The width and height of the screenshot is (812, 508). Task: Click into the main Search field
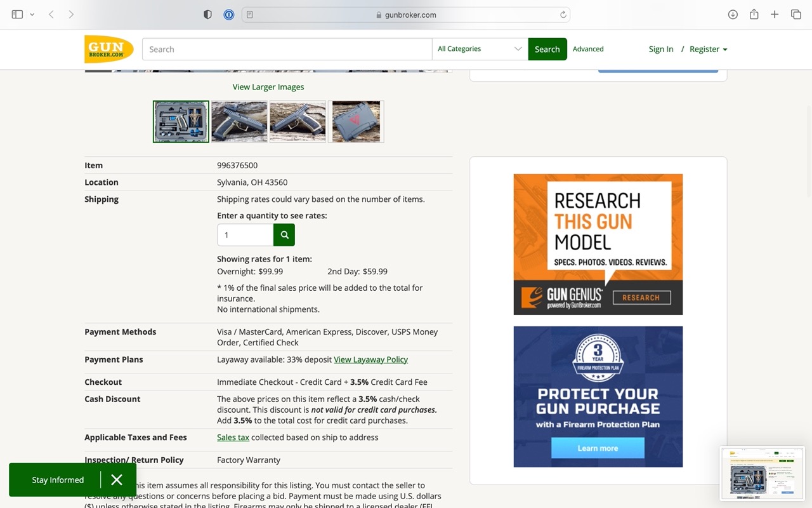[x=287, y=49]
